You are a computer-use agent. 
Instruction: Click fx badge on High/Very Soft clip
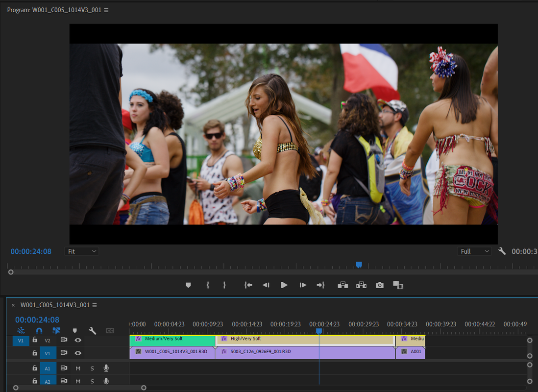click(224, 339)
